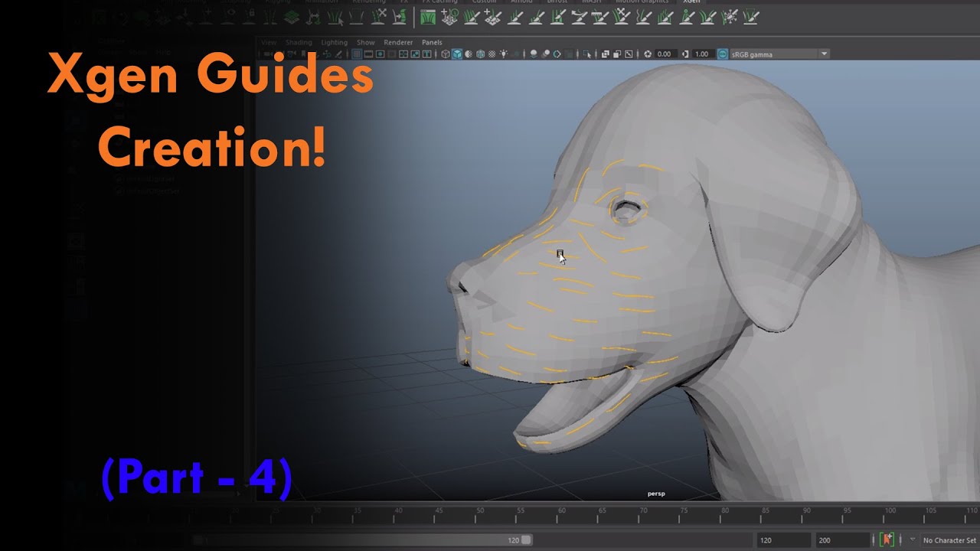Toggle the resolution gate display
980x551 pixels.
pos(381,54)
